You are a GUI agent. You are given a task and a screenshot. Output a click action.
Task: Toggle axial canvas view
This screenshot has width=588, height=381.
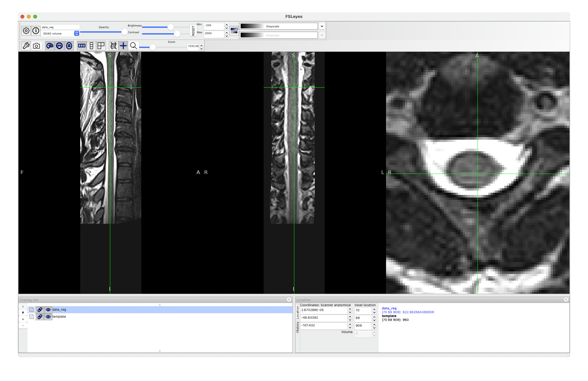click(69, 46)
